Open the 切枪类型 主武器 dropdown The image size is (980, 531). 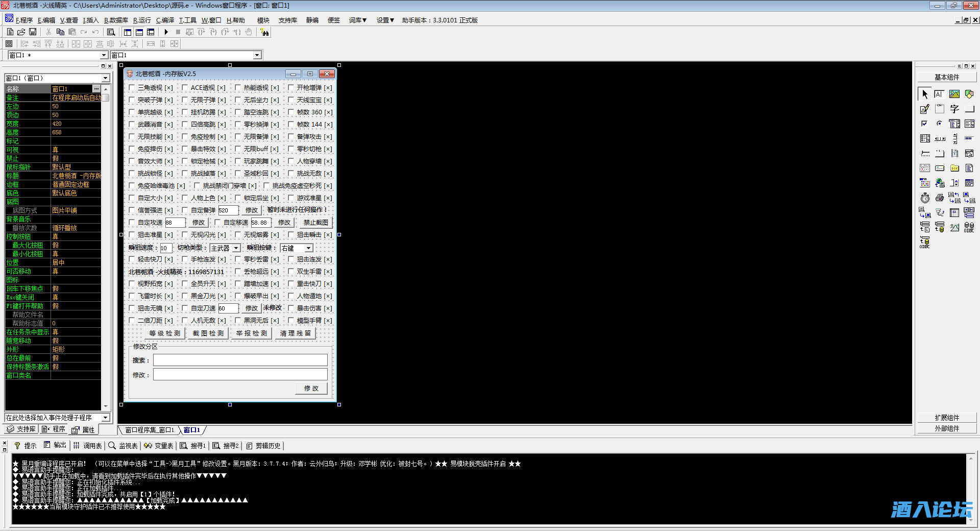(x=236, y=248)
